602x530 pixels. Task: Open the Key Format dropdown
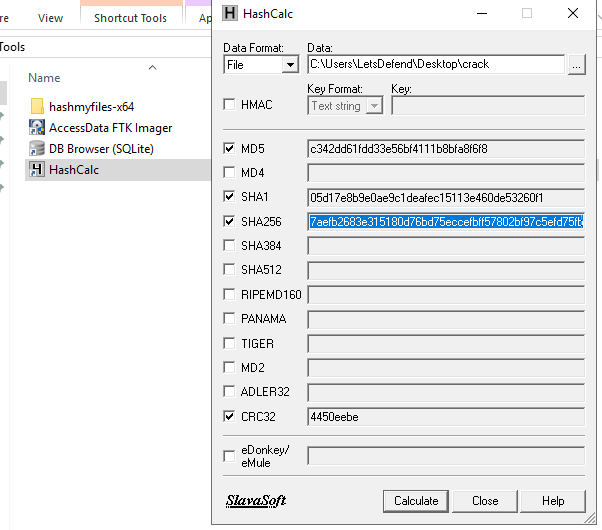(x=374, y=106)
